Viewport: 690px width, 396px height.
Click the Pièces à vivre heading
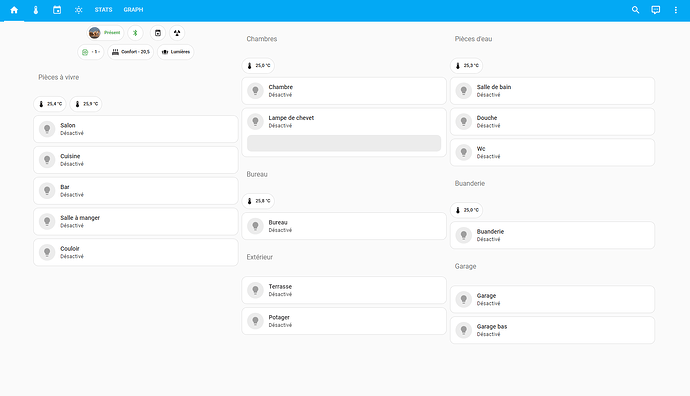tap(59, 77)
